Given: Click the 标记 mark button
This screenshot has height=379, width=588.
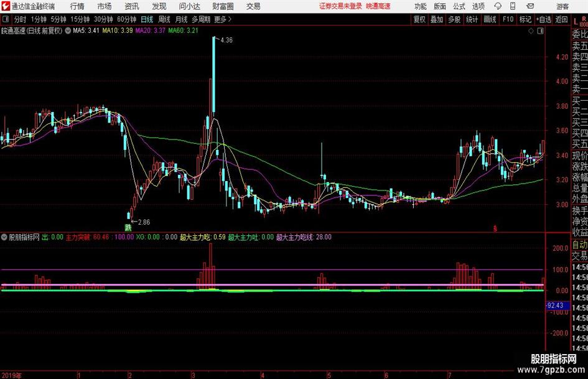Looking at the screenshot, I should coord(525,19).
